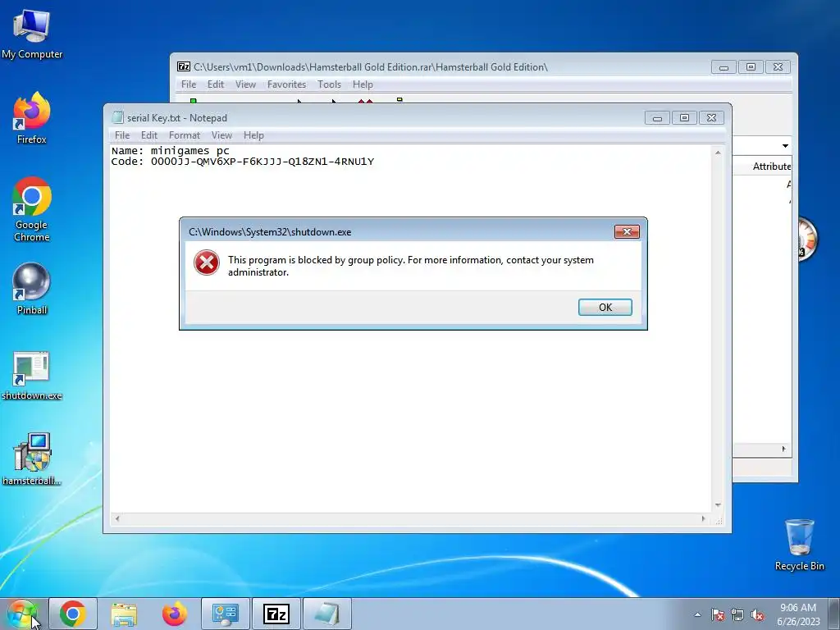
Task: Click the red error icon in dialog
Action: coord(206,263)
